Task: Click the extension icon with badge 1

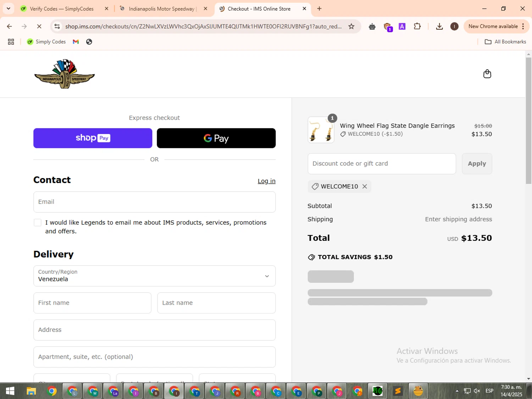Action: click(387, 27)
